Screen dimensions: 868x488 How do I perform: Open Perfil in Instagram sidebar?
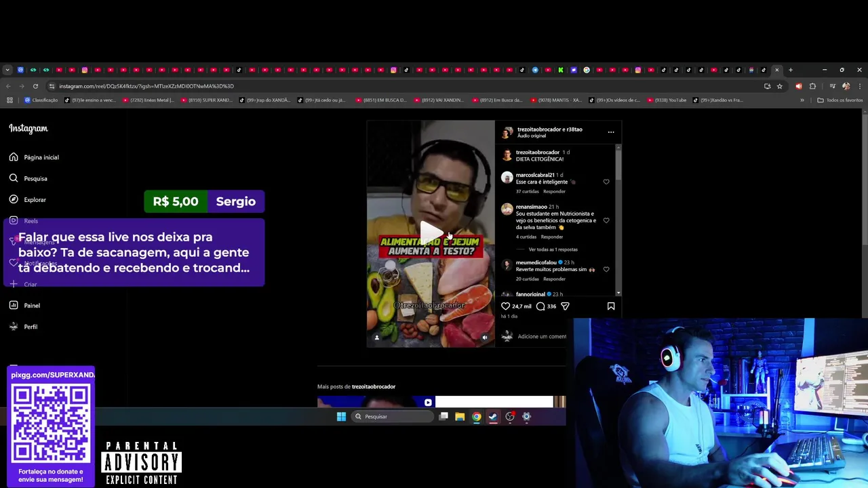[x=23, y=327]
